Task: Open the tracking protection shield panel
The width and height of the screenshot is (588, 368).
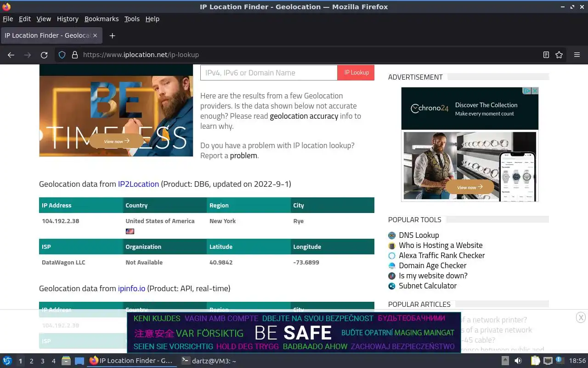Action: click(62, 55)
